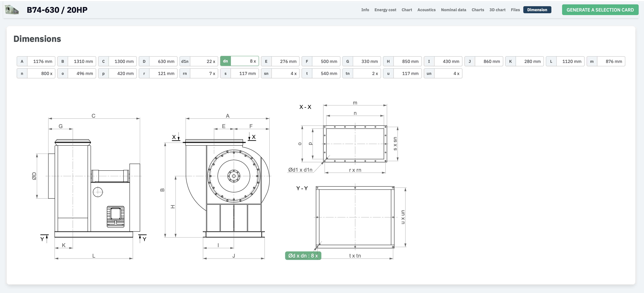Select the un field showing 4 x
This screenshot has height=293, width=644.
pos(443,73)
